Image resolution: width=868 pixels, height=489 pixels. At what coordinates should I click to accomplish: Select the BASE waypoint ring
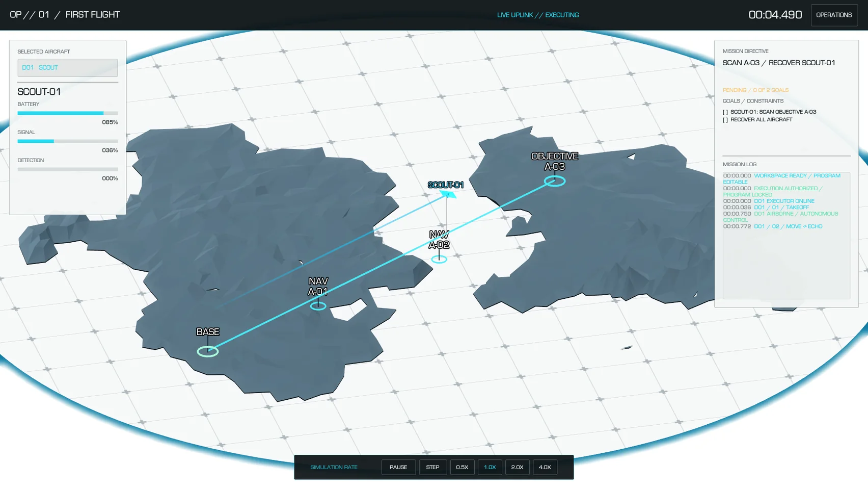click(x=208, y=351)
